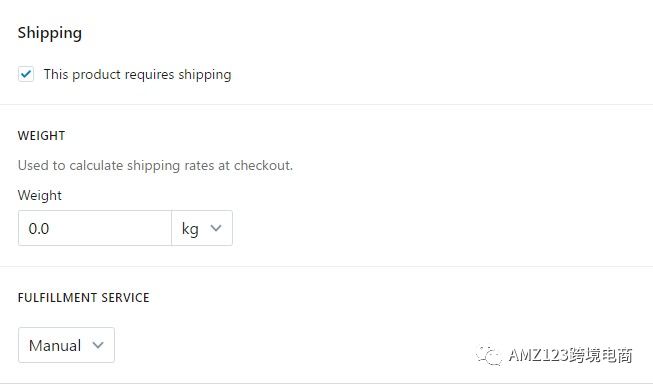Open the kg weight unit dropdown

pos(202,228)
